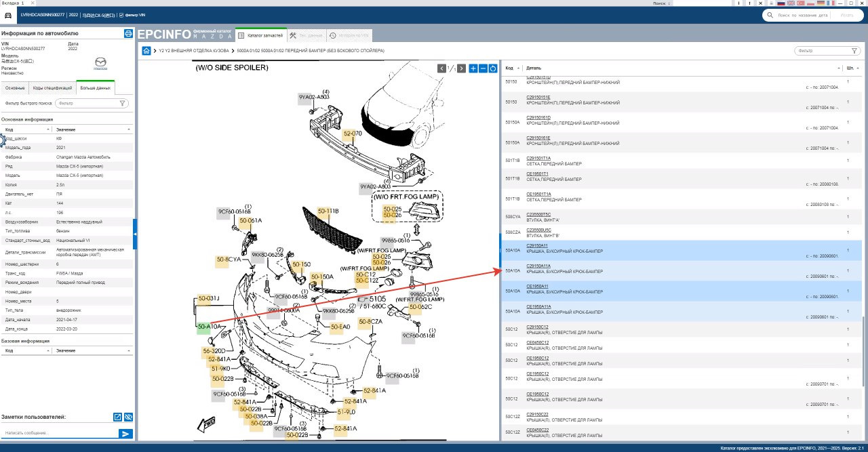Focus the 'Написать сообщение' note field

coord(60,434)
